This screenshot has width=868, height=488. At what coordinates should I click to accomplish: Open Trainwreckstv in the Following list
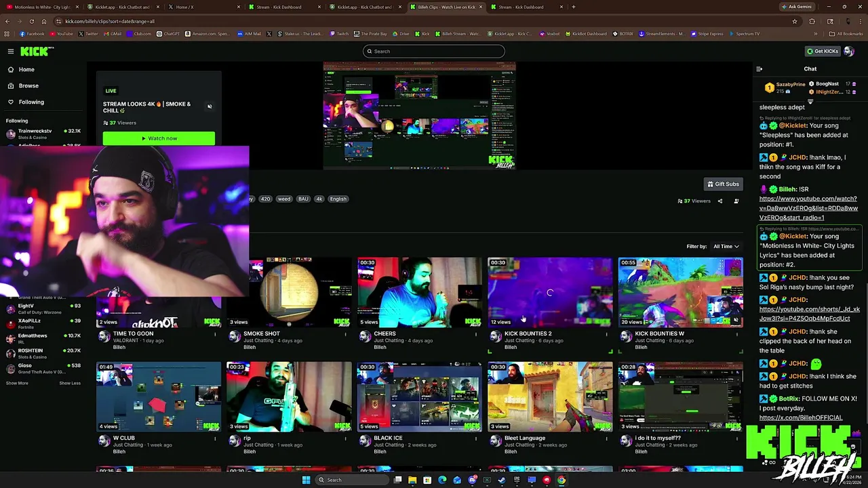point(43,134)
